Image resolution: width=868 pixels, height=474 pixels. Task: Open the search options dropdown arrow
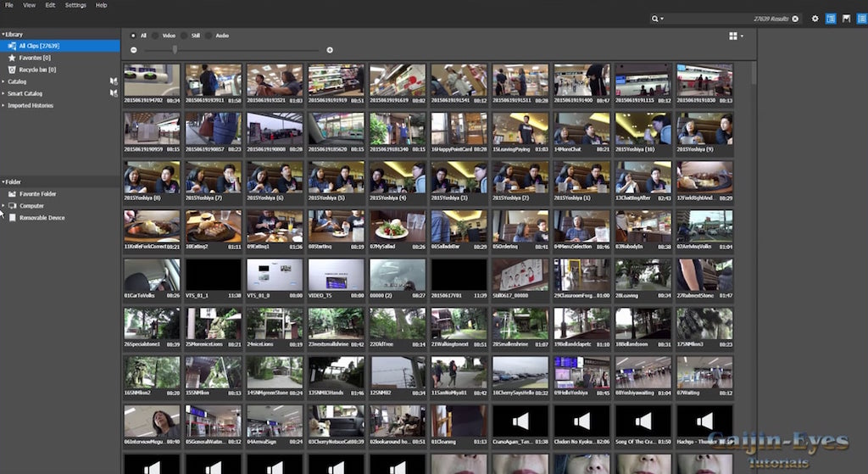pyautogui.click(x=661, y=19)
